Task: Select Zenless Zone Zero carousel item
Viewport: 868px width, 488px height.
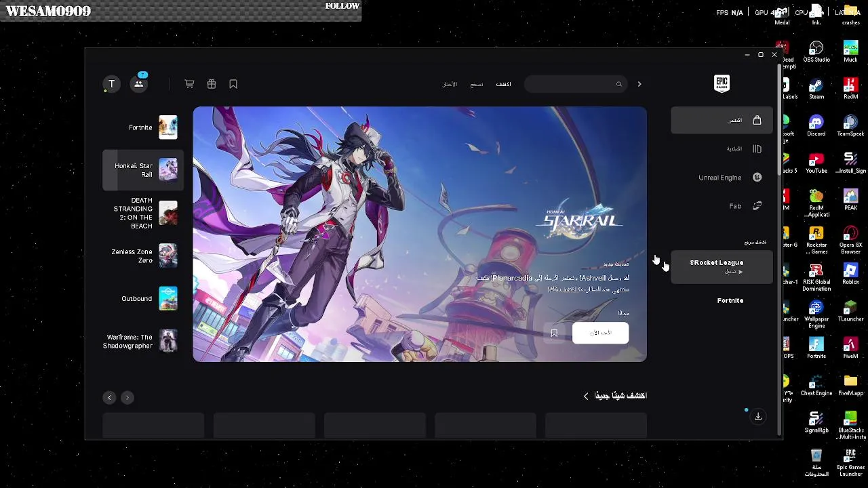Action: (143, 256)
